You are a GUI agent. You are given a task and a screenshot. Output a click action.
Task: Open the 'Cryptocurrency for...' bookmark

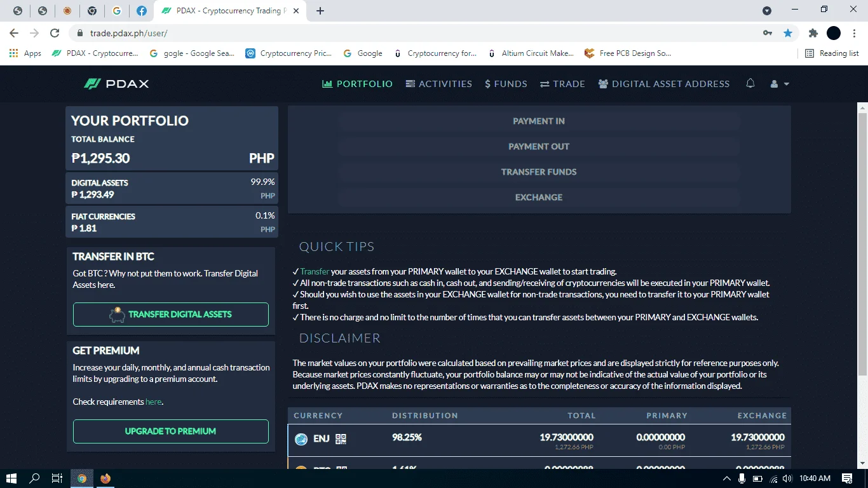(435, 53)
